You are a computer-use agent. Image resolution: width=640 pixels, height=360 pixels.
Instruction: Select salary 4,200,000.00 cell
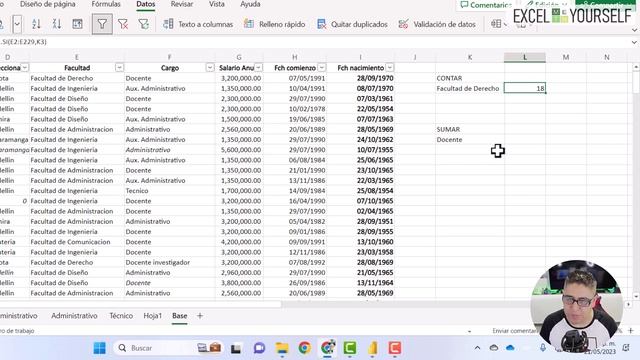pyautogui.click(x=239, y=242)
